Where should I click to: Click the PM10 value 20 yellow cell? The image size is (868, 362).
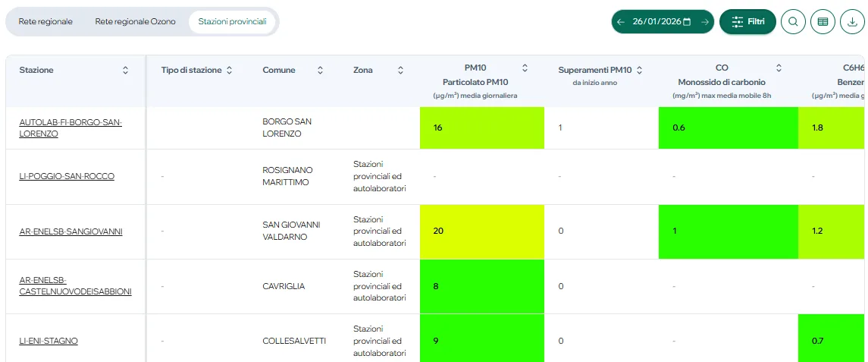pos(481,231)
